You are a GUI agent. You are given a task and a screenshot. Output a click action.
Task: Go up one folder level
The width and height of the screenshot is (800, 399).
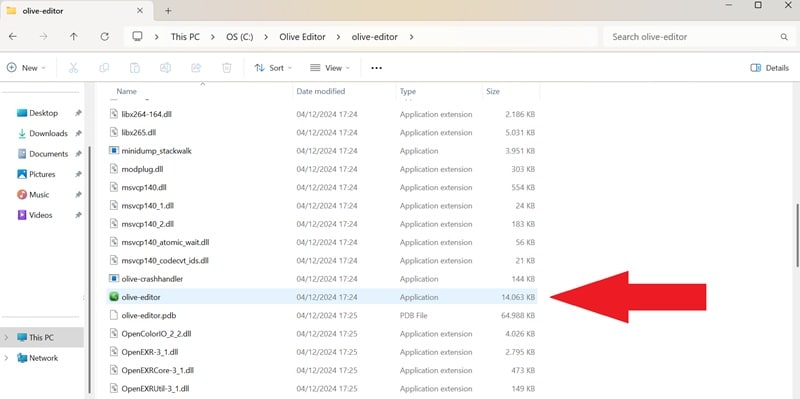(x=74, y=37)
